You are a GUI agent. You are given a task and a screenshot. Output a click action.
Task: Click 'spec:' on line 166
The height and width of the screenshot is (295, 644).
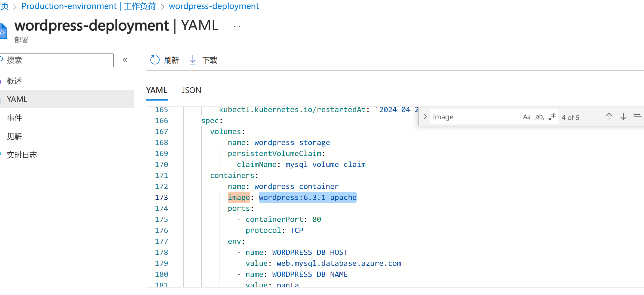(x=212, y=120)
